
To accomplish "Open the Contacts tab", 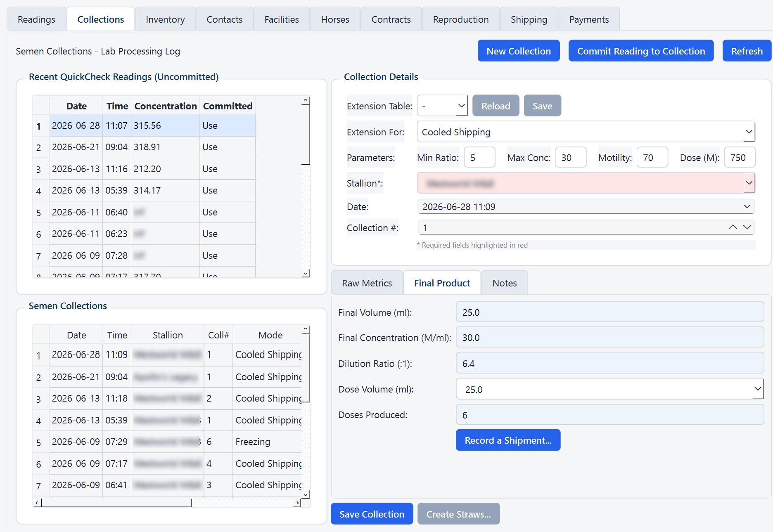I will tap(224, 19).
